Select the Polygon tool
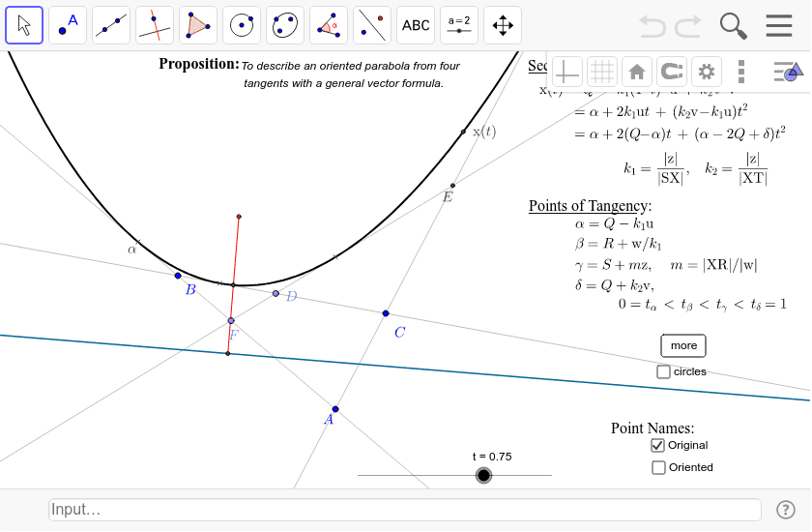Viewport: 812px width, 532px height. click(198, 25)
